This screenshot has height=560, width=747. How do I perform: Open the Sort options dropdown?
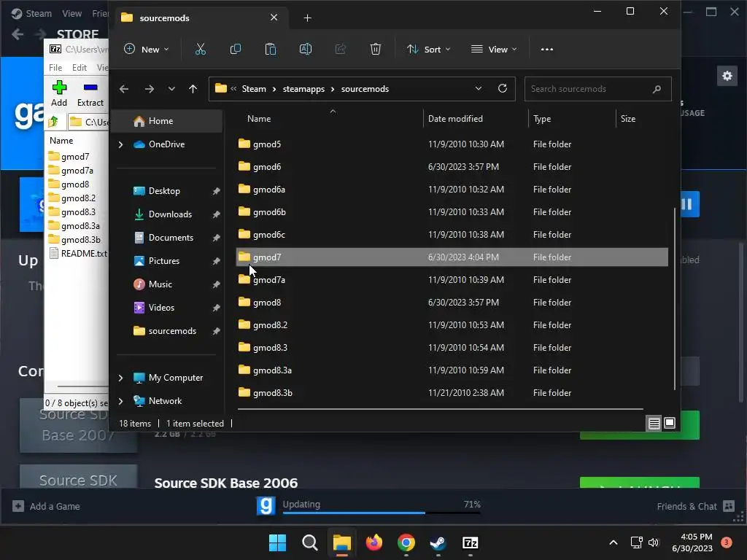(x=428, y=49)
